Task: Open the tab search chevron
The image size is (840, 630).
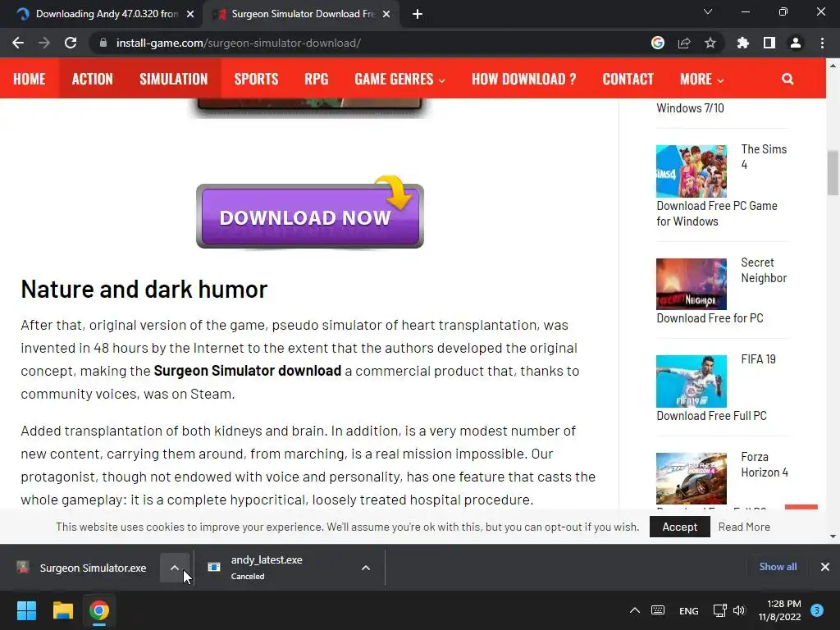Action: coord(708,11)
